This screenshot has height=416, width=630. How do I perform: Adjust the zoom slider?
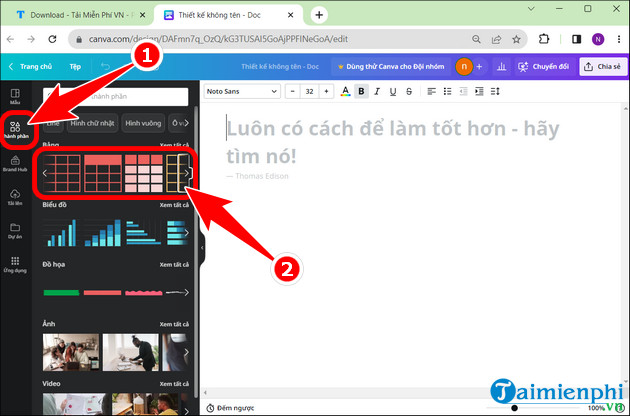[514, 408]
